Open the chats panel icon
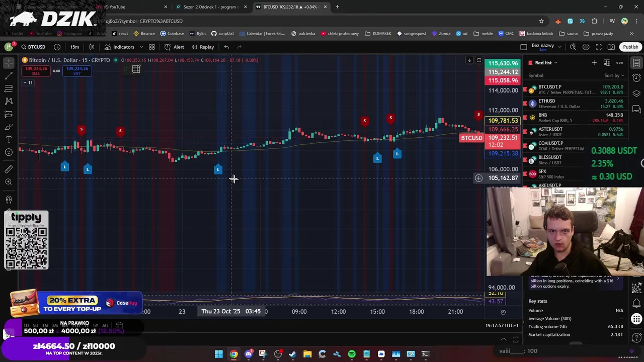 (x=636, y=109)
